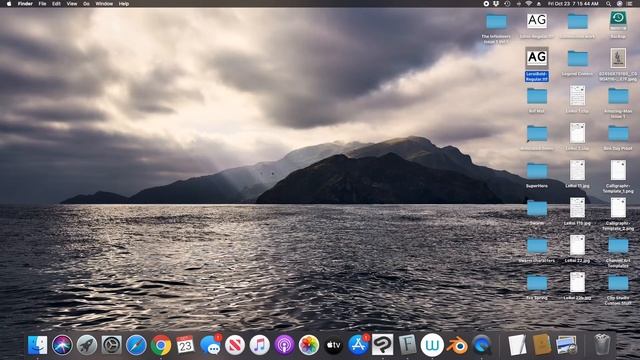This screenshot has height=360, width=640.
Task: Launch Siri from the Dock
Action: [x=62, y=345]
